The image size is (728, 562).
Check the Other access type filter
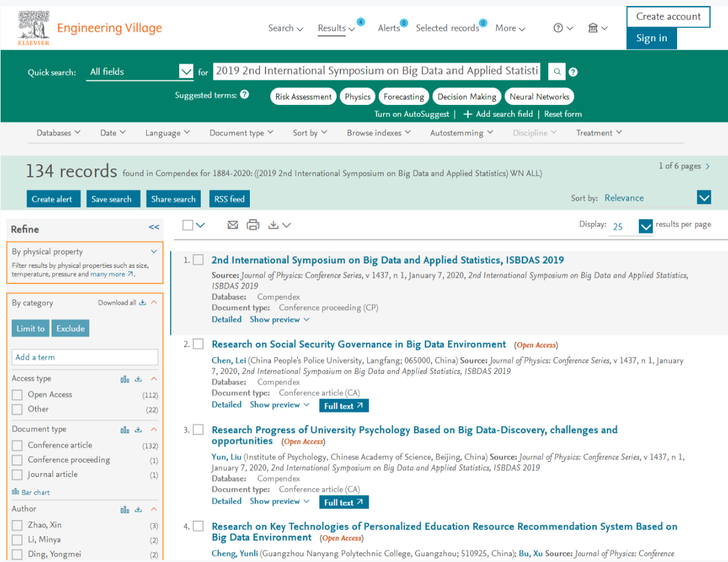pyautogui.click(x=17, y=409)
